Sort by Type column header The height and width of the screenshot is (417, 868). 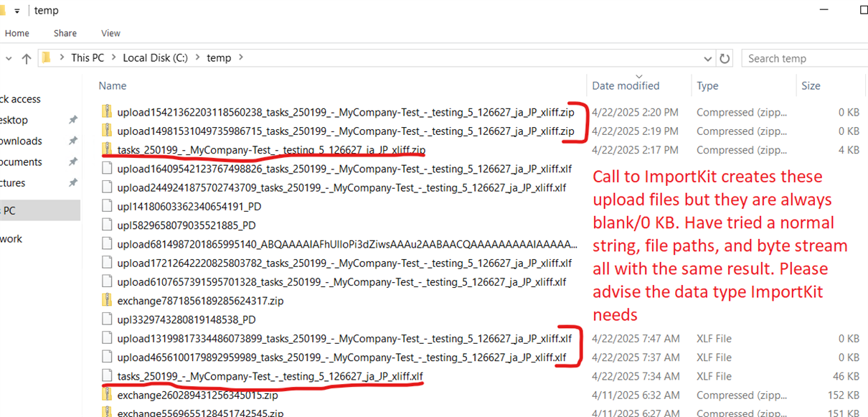click(707, 85)
